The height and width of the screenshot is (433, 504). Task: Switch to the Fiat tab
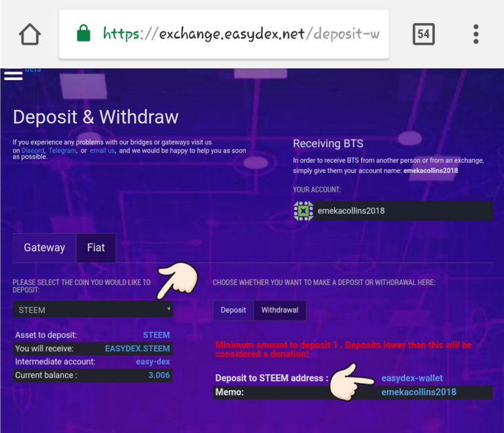(x=96, y=247)
